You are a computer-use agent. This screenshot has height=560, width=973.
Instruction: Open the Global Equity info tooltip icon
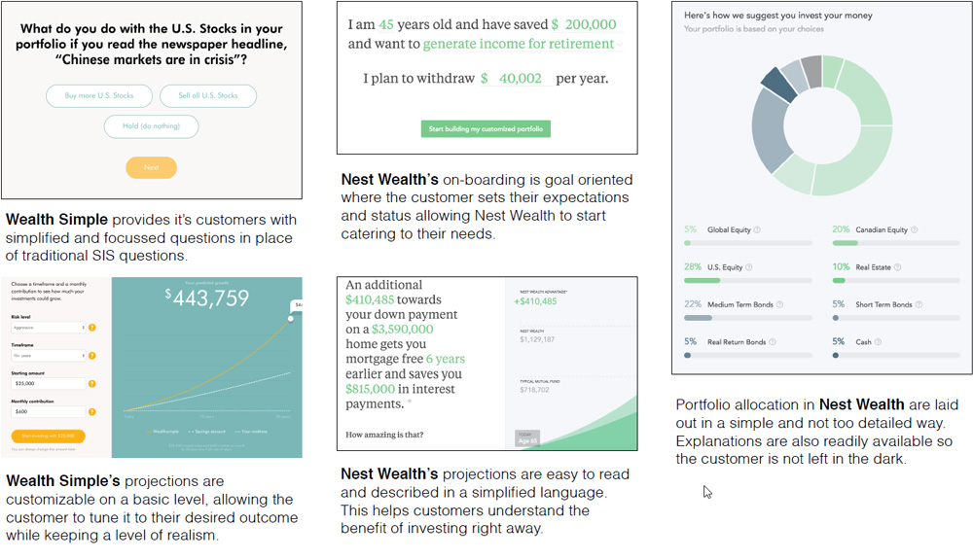[x=757, y=230]
